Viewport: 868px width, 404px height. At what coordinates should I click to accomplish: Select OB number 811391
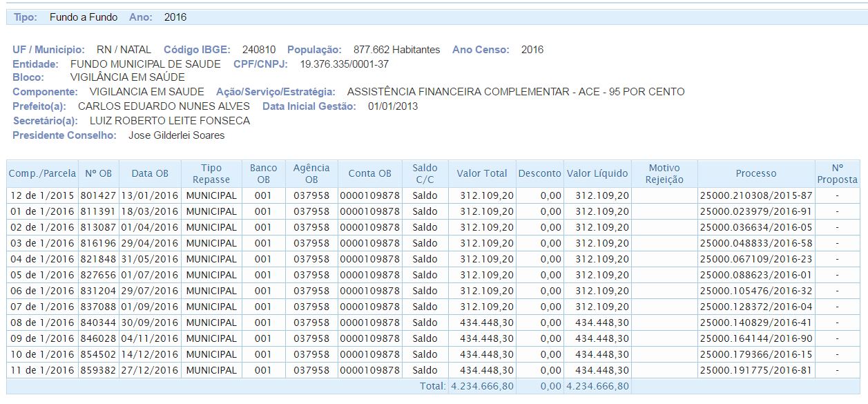(99, 211)
